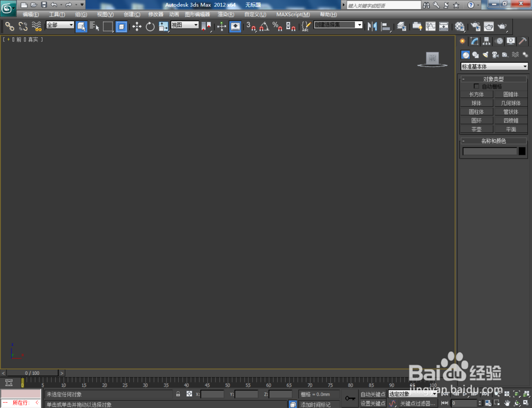Click the 圆柱体 button

tap(476, 112)
